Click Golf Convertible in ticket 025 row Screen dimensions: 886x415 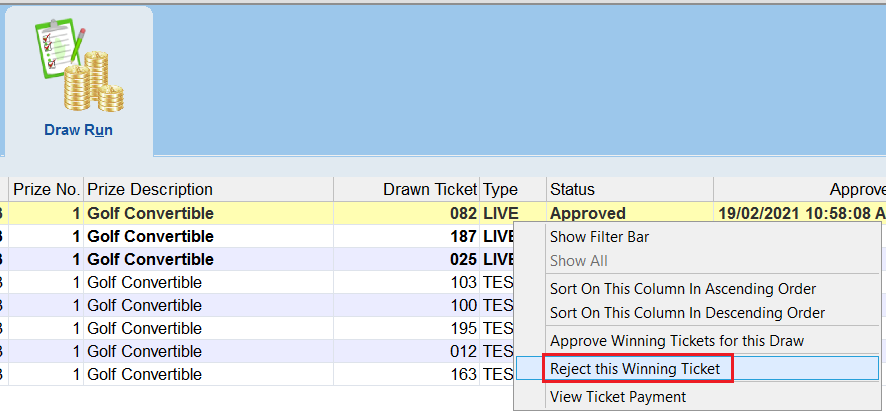tap(209, 260)
